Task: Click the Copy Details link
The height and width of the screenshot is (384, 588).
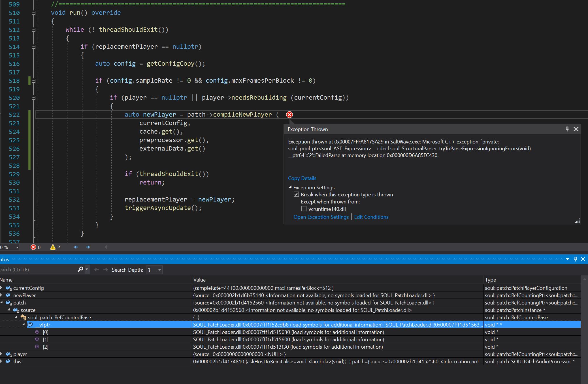Action: click(x=302, y=178)
